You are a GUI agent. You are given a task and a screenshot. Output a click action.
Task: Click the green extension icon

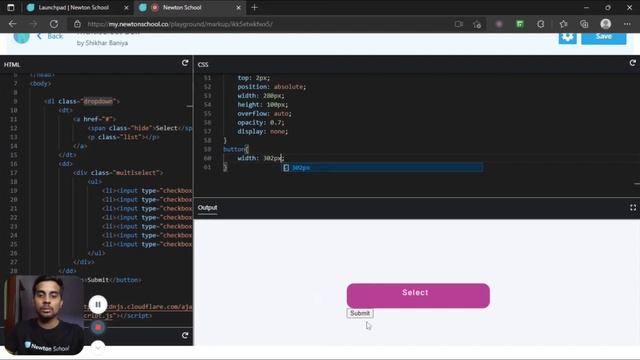pos(520,24)
